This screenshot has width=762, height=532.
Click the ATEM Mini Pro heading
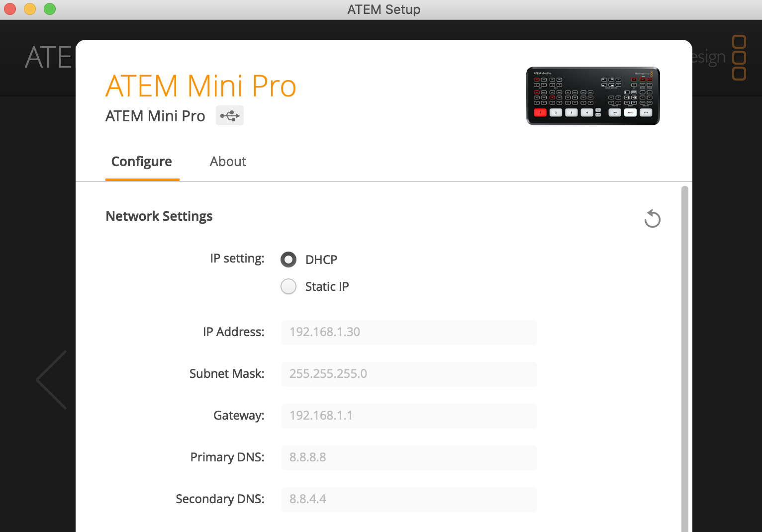pyautogui.click(x=200, y=86)
